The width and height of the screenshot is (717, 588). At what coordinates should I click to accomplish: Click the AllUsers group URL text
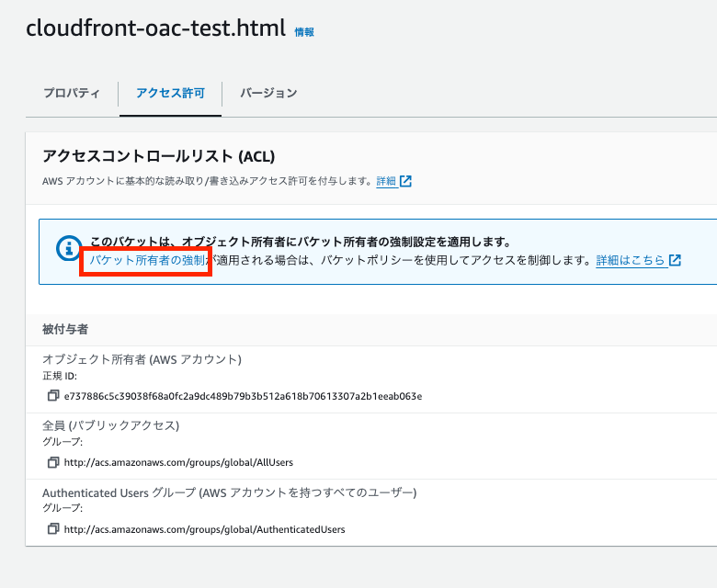pyautogui.click(x=178, y=462)
